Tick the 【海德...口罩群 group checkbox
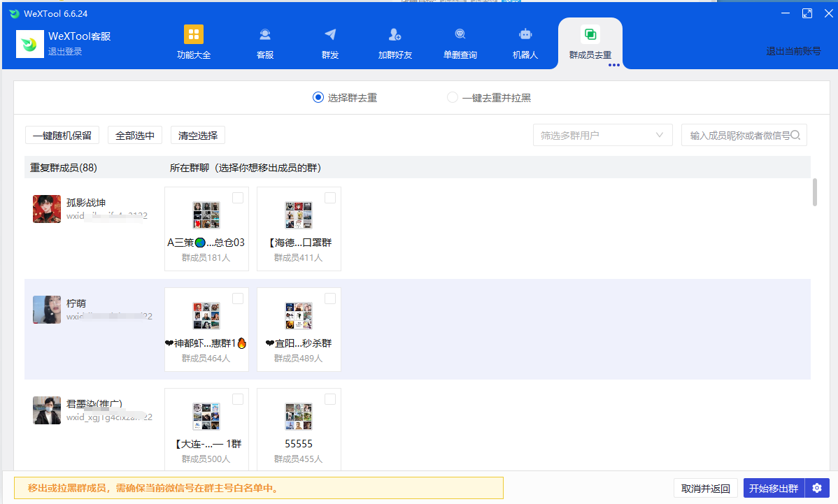Screen dimensions: 838x504 (330, 198)
